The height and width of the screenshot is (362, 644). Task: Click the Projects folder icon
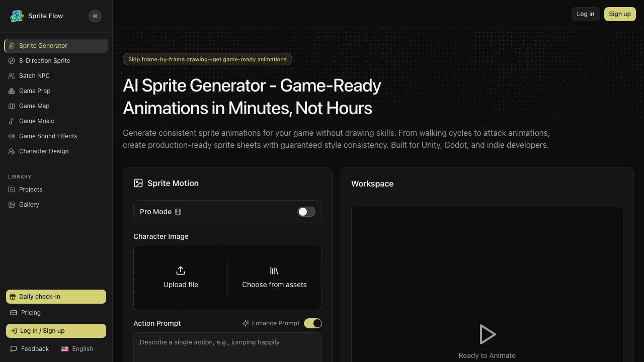click(x=12, y=190)
